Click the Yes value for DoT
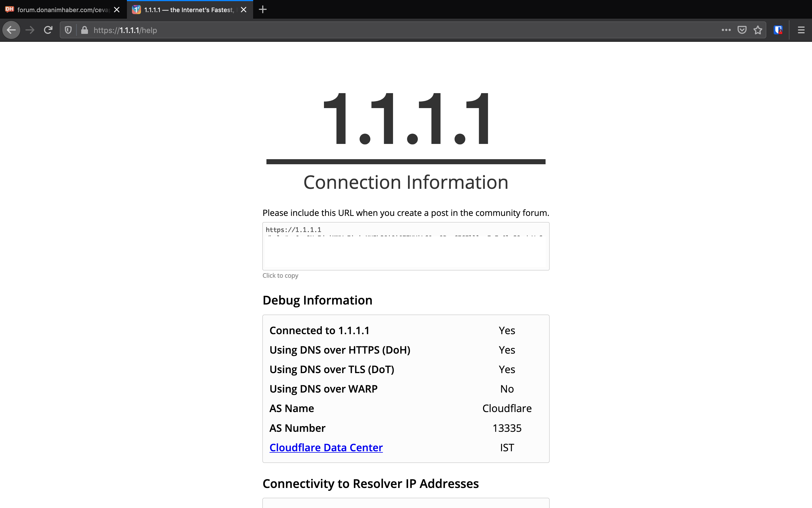The width and height of the screenshot is (812, 508). tap(507, 370)
